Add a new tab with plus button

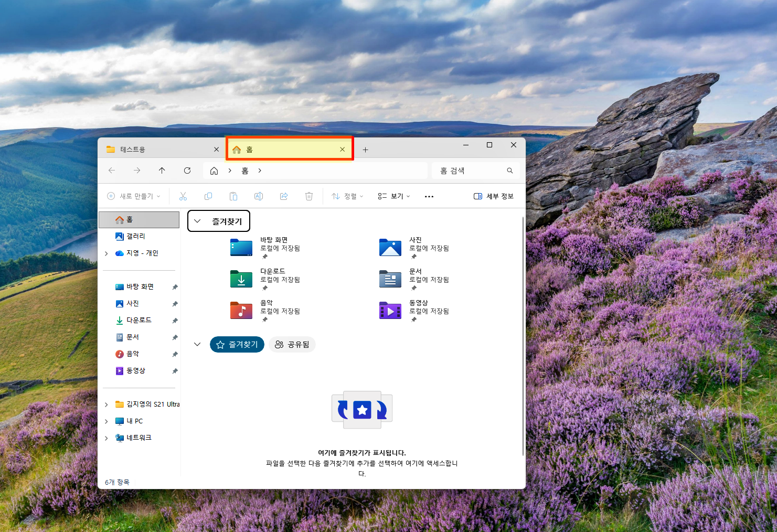[365, 150]
